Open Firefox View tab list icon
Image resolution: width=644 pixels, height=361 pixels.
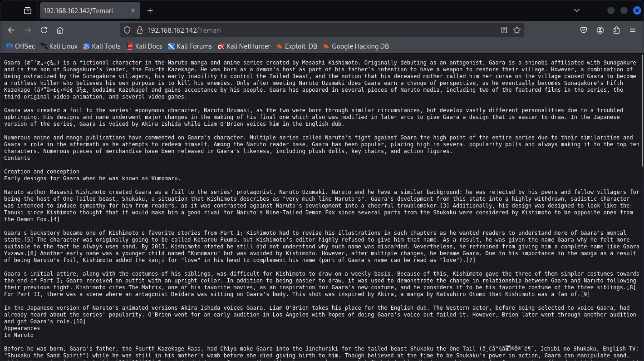click(x=28, y=10)
